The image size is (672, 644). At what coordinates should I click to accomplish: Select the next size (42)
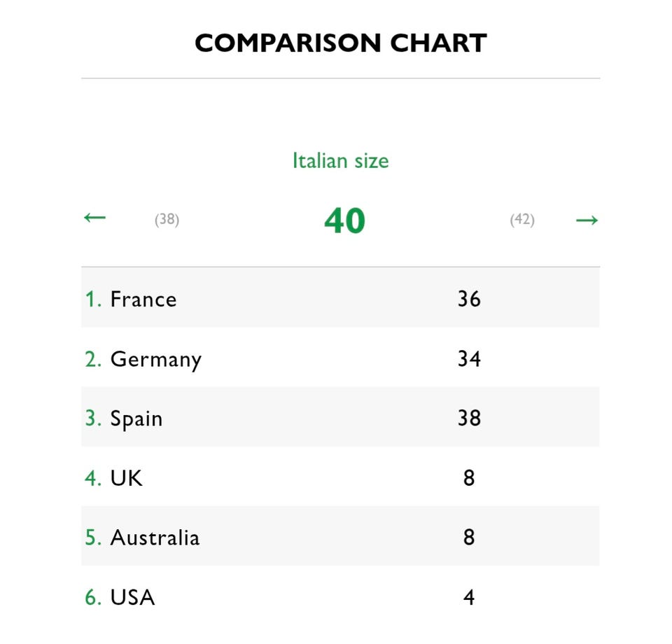tap(522, 220)
